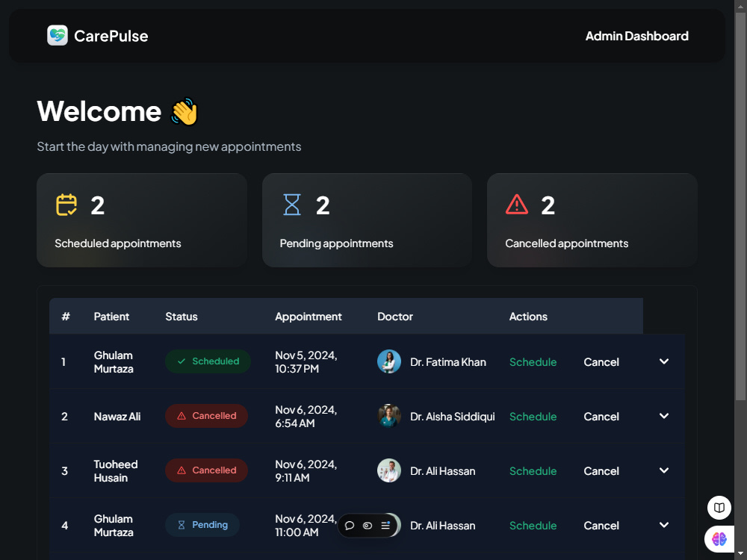Click patient name Tuoheed Husain
Screen dimensions: 747x560
(x=116, y=471)
